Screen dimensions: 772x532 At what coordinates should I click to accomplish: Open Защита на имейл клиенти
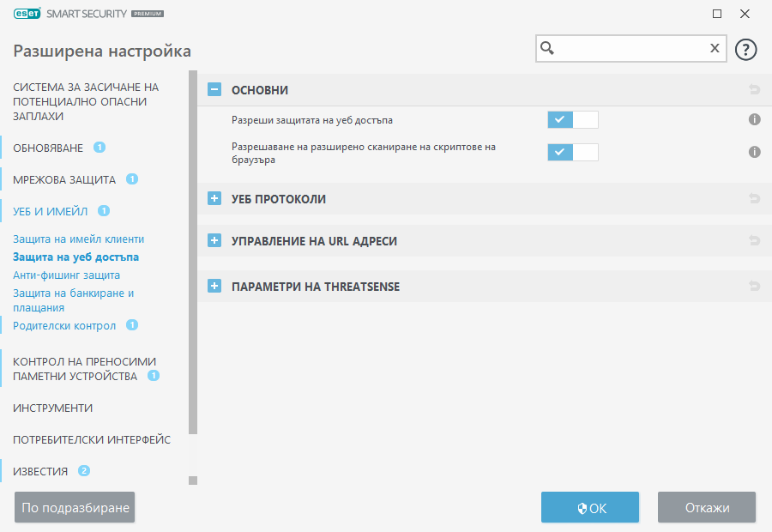pos(78,239)
